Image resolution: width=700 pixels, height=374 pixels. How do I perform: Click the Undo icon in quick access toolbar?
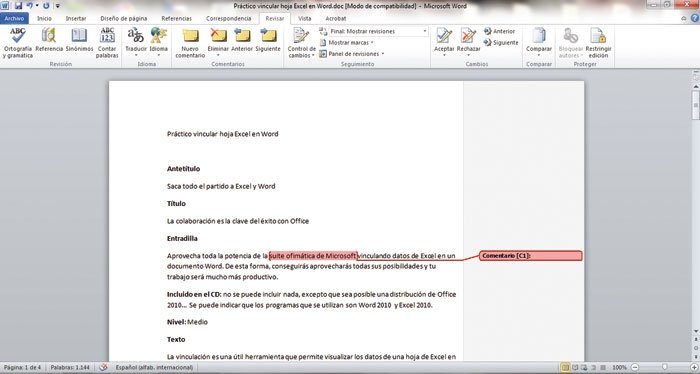click(29, 6)
